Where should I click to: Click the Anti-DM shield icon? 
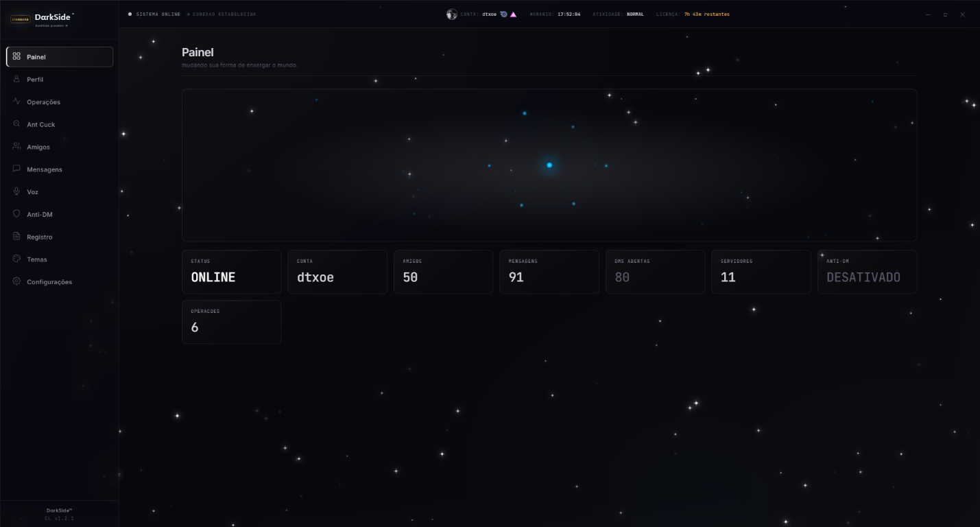click(x=16, y=214)
